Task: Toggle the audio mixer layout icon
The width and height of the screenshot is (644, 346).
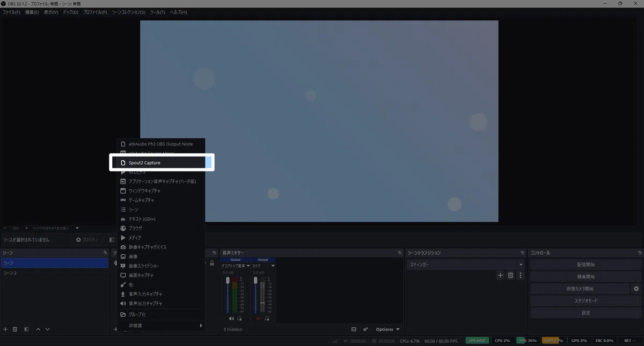Action: (354, 329)
